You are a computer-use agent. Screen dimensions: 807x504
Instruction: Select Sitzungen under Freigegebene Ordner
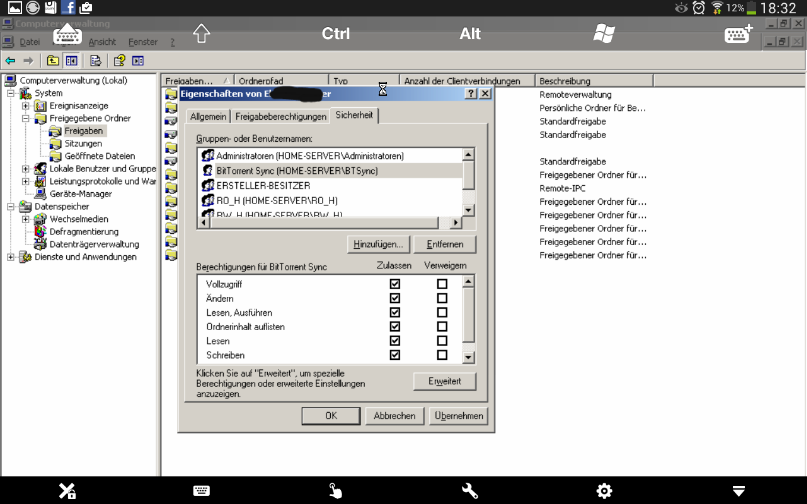pyautogui.click(x=83, y=144)
